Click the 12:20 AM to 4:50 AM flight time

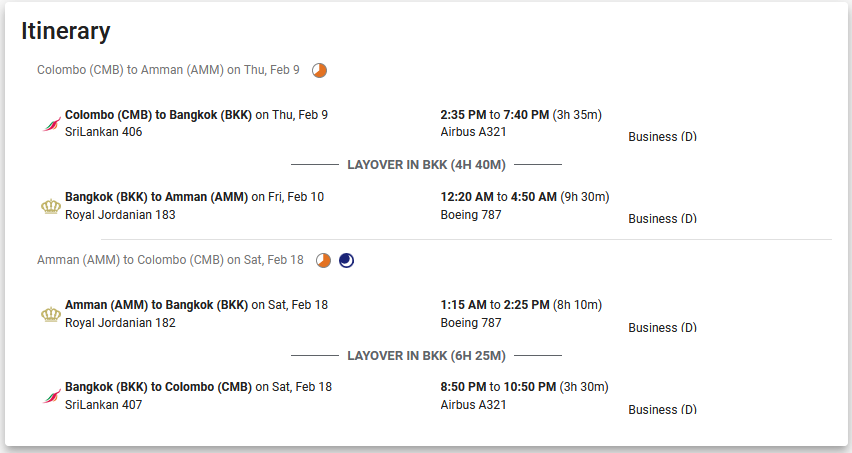click(498, 197)
